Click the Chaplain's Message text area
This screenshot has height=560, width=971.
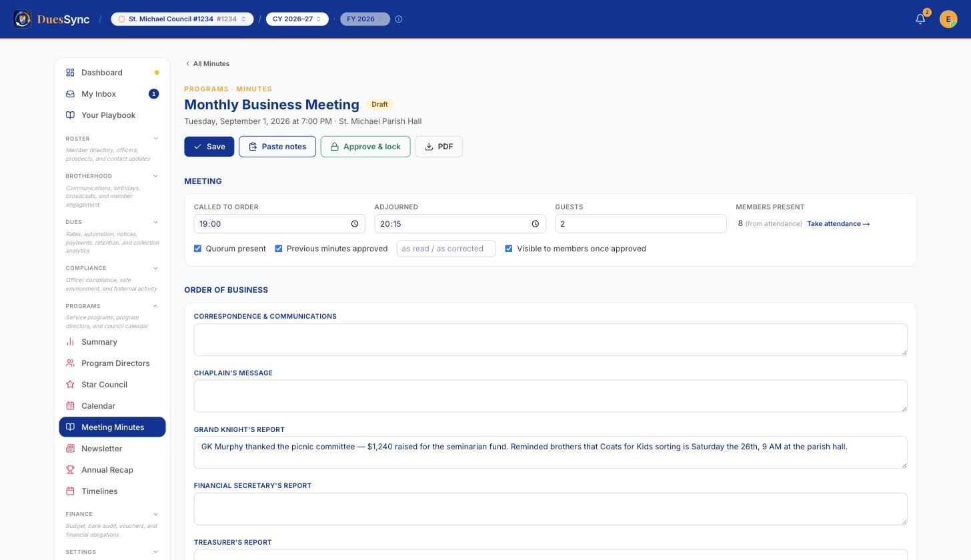click(x=551, y=397)
